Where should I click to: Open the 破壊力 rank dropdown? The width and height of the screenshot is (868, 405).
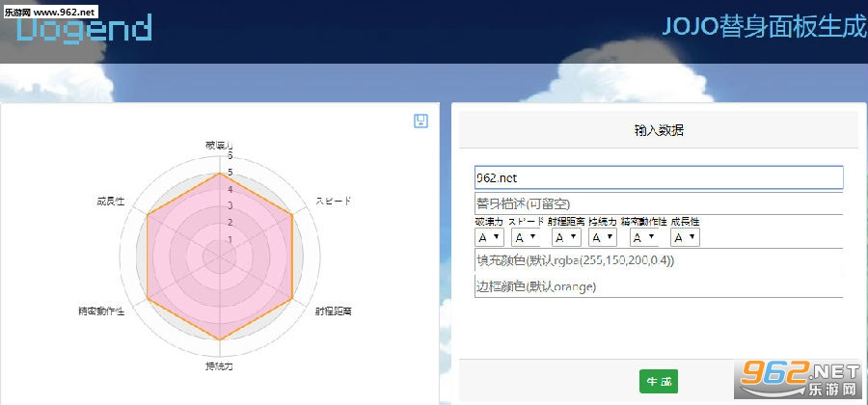point(489,237)
